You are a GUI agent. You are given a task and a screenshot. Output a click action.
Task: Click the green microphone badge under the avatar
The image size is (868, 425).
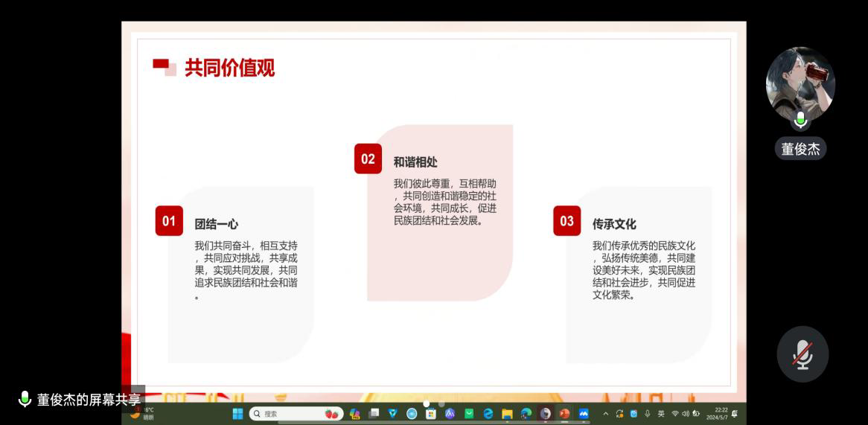tap(800, 119)
